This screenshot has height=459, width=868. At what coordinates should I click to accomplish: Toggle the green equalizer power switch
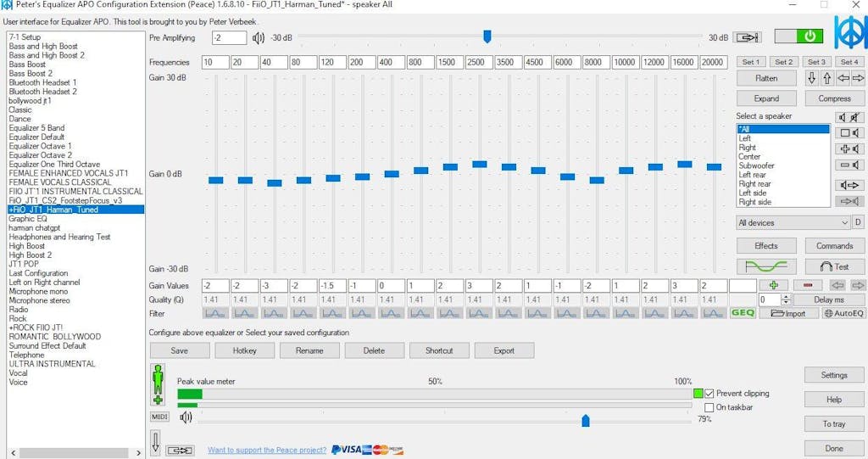click(798, 36)
